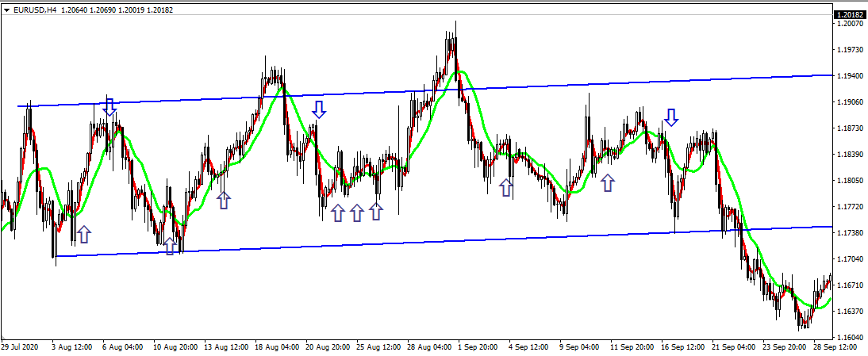Viewport: 868px width, 356px height.
Task: Click the down arrow above the 6 Aug peak
Action: pyautogui.click(x=109, y=106)
